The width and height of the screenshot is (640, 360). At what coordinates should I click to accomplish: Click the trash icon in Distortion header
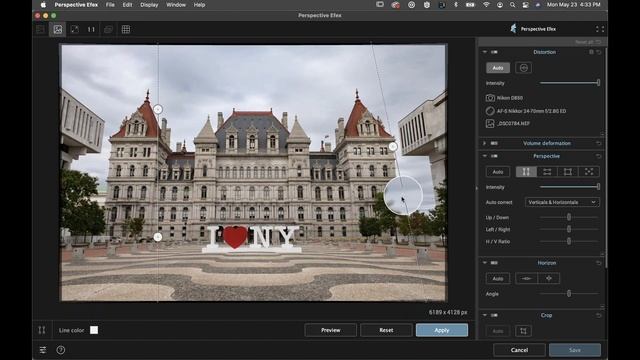pos(591,52)
